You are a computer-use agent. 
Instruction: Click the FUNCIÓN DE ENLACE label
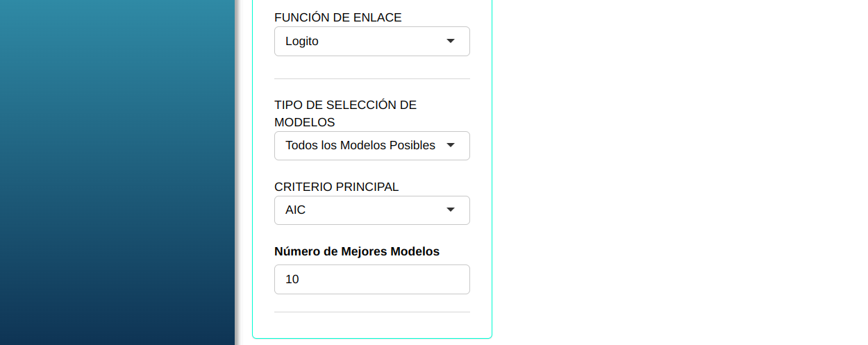point(338,17)
